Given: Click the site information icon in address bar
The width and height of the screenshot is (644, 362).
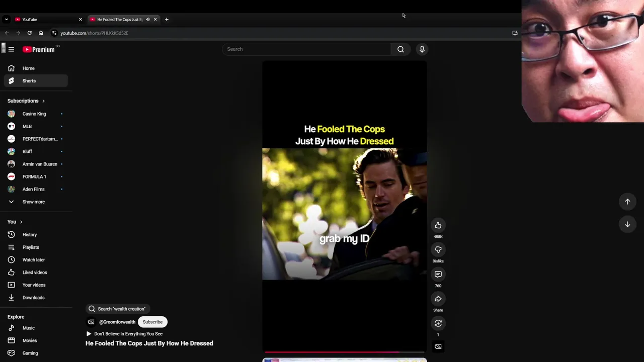Looking at the screenshot, I should point(54,33).
